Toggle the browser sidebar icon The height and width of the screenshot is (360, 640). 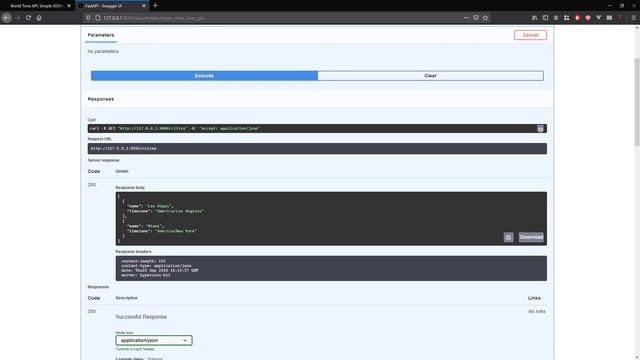545,18
